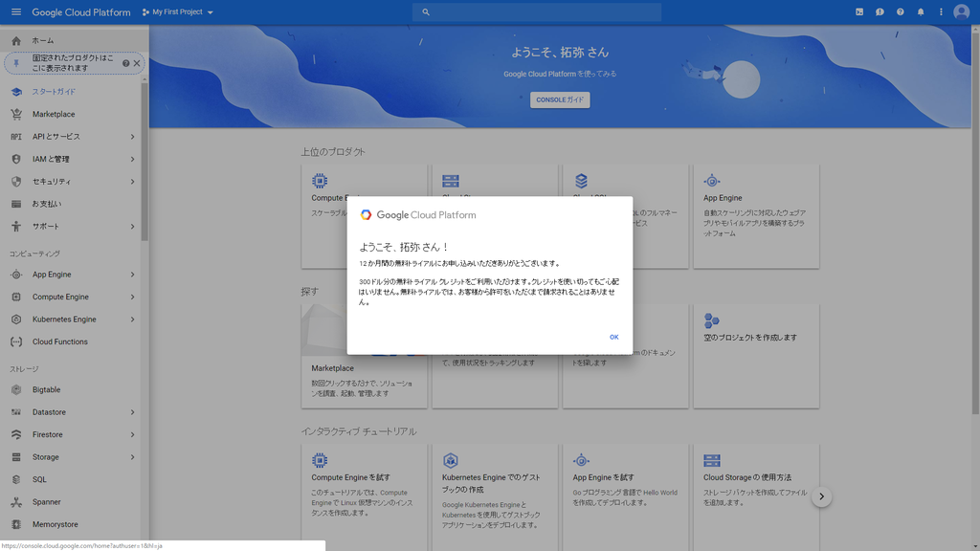Open the send feedback icon
980x551 pixels.
click(x=880, y=11)
